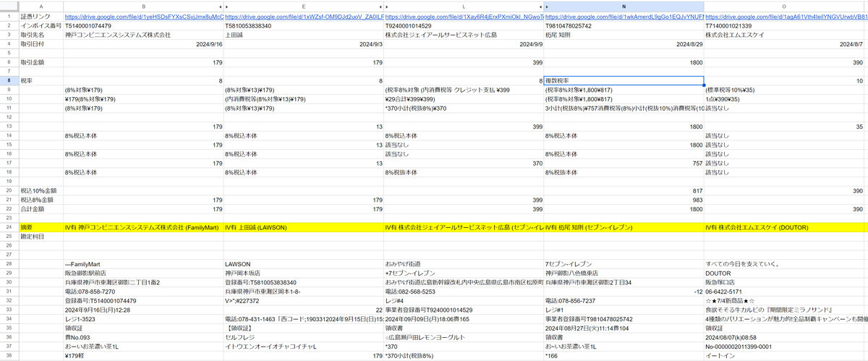Click the 税率 label cell in column A

[x=40, y=80]
